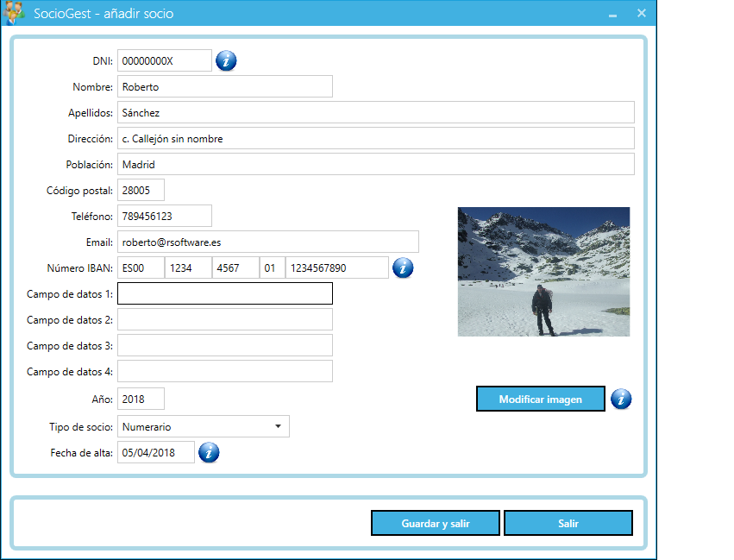This screenshot has height=560, width=734.
Task: Focus the Campo de datos 3 field
Action: point(225,345)
